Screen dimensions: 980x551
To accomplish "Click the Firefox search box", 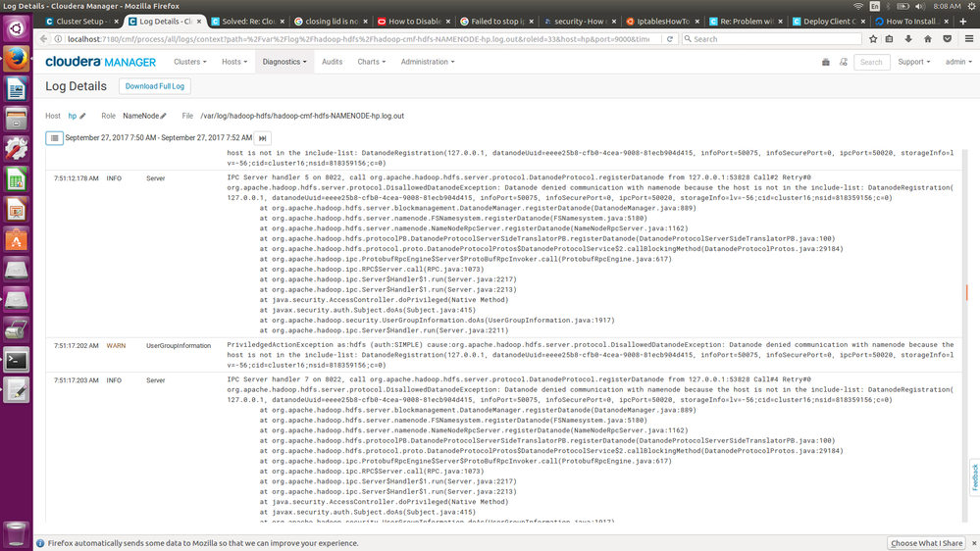I will click(x=771, y=39).
